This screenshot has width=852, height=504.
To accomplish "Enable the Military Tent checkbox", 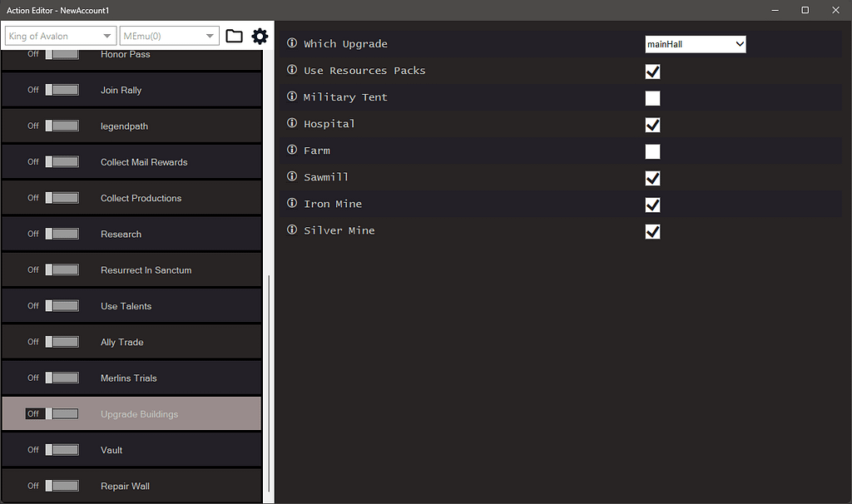I will point(652,98).
